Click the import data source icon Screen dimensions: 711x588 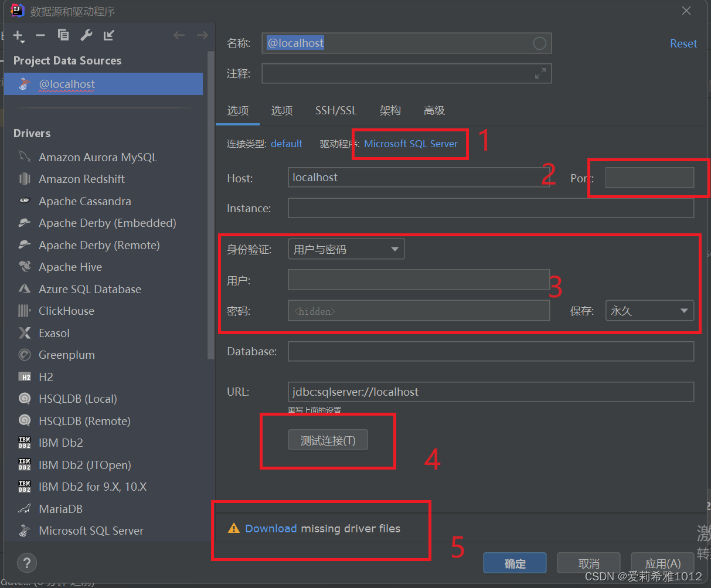coord(108,35)
